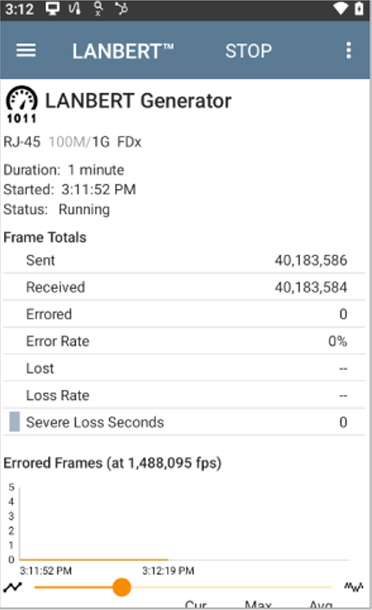Select the Error Rate row
The height and width of the screenshot is (610, 372).
click(184, 341)
